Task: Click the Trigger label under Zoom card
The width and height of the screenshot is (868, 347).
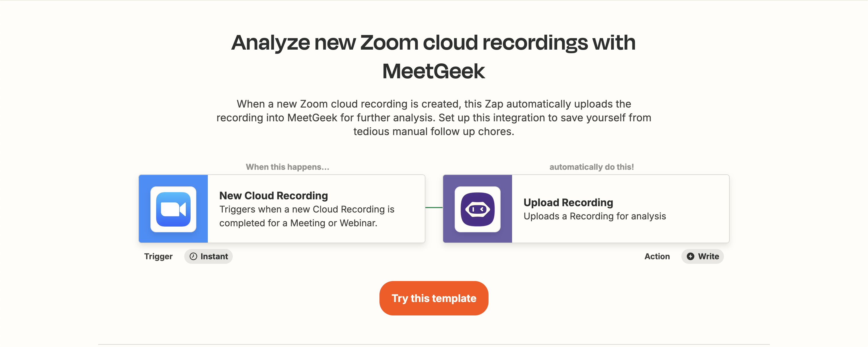Action: 158,256
